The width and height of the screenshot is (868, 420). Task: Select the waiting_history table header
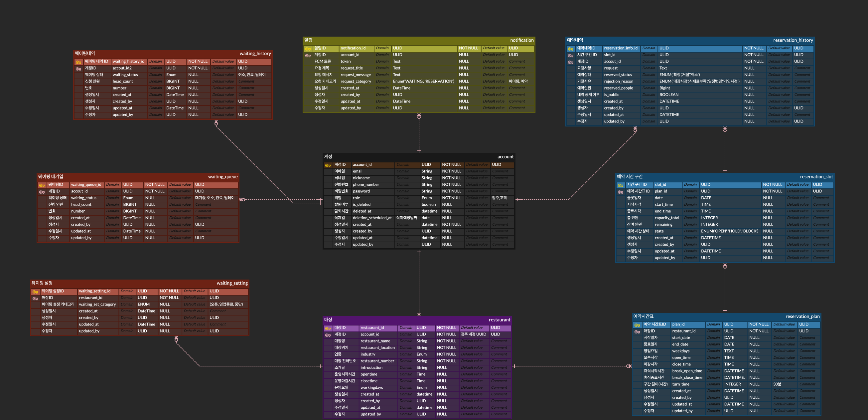(x=173, y=54)
